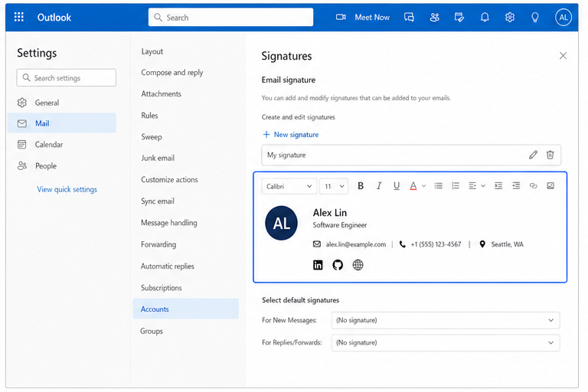Click the Outlook title

point(54,18)
